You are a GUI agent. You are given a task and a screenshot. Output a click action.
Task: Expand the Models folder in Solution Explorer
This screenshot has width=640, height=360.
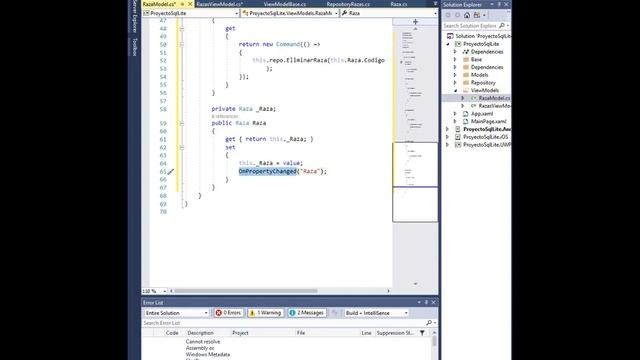point(456,75)
